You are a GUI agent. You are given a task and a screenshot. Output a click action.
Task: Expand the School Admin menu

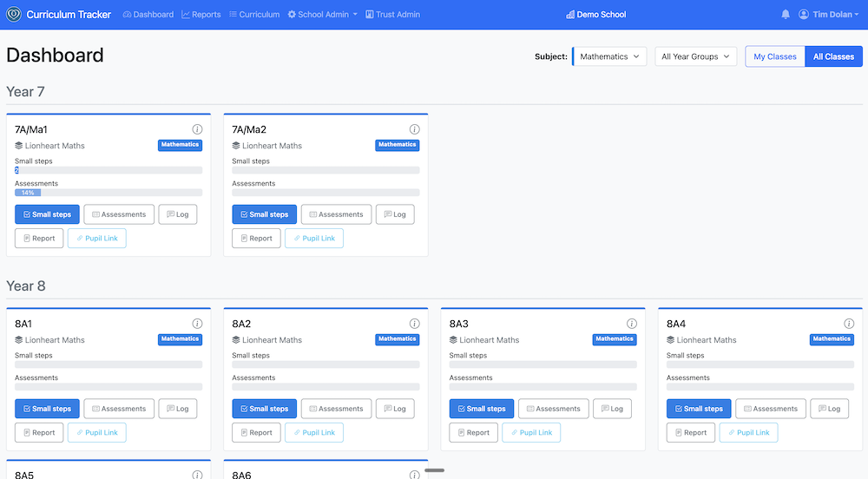(323, 15)
